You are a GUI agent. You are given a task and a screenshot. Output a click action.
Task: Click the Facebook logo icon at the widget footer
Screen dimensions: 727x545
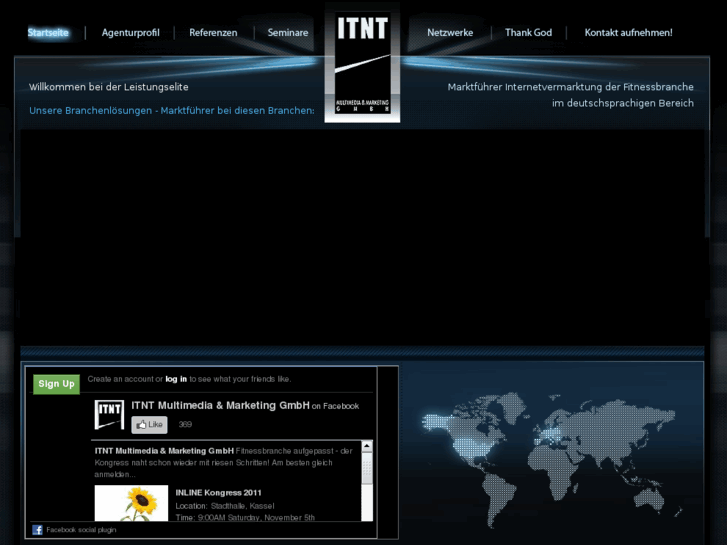pyautogui.click(x=38, y=530)
